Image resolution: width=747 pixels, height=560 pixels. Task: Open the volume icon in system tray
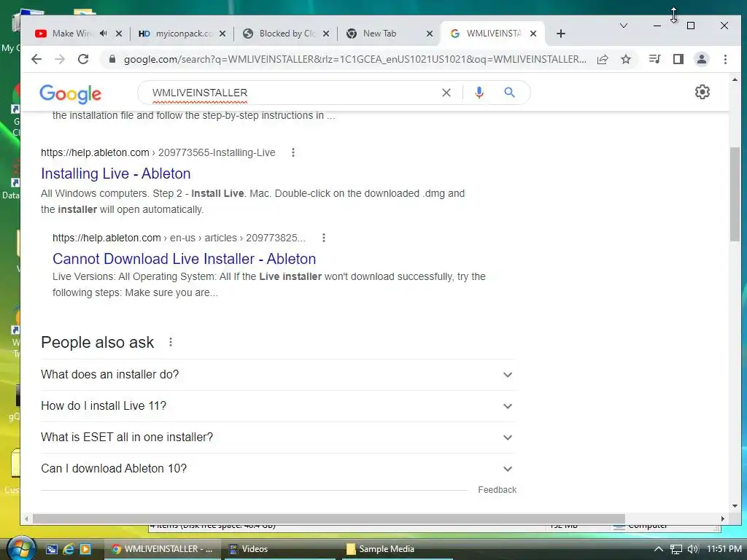click(693, 549)
